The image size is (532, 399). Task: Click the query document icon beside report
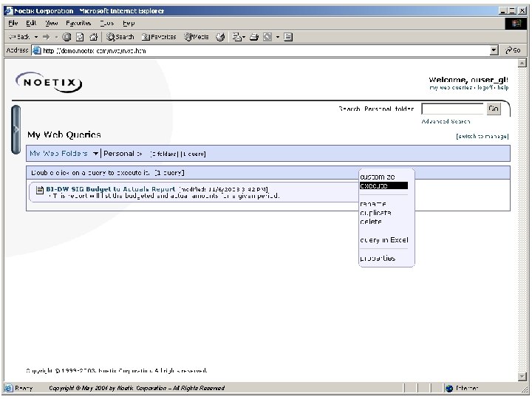40,190
